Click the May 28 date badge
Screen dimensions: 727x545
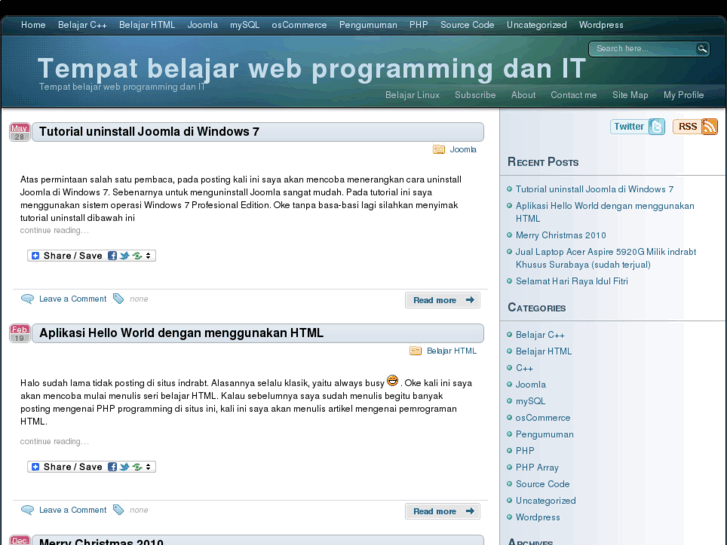[x=19, y=132]
